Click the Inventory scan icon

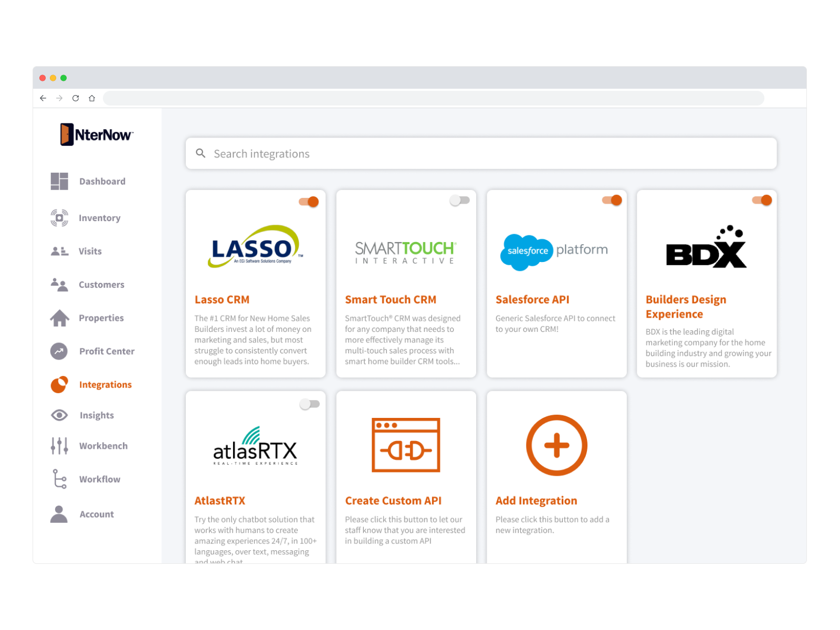click(x=59, y=218)
